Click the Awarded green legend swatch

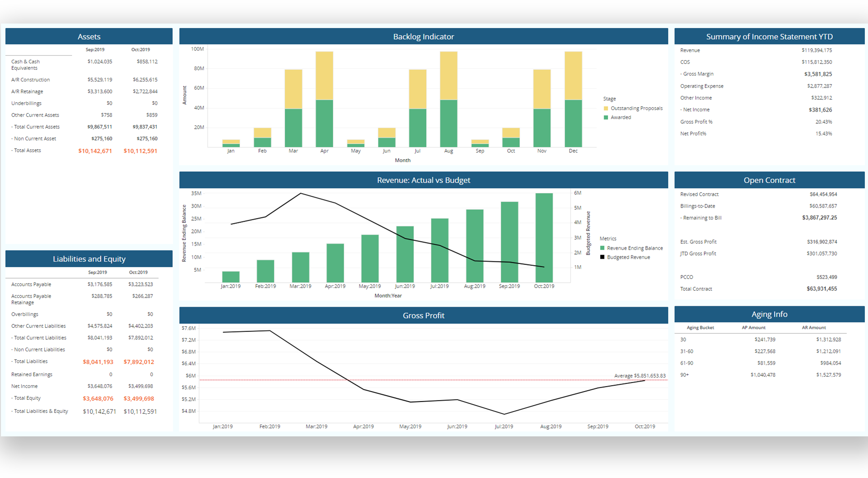click(x=606, y=118)
